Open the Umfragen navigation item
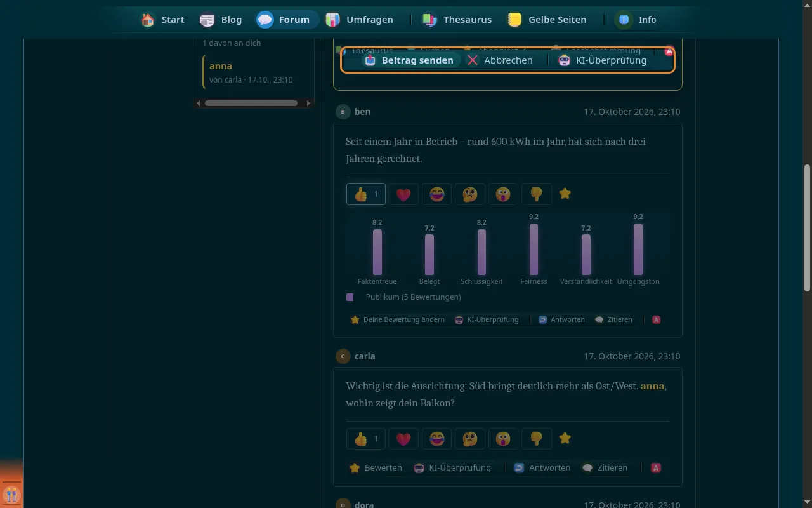The width and height of the screenshot is (812, 508). pos(359,20)
